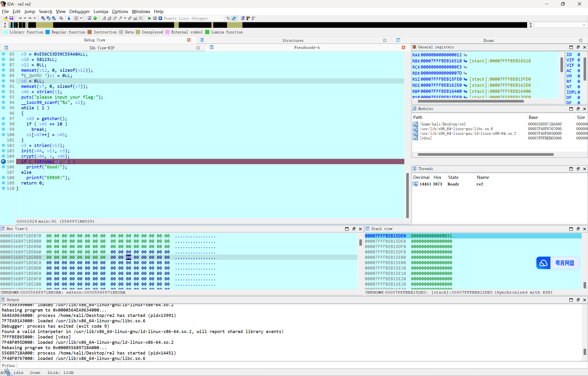Toggle breakpoint dot on line 94
The width and height of the screenshot is (588, 376).
(x=3, y=102)
